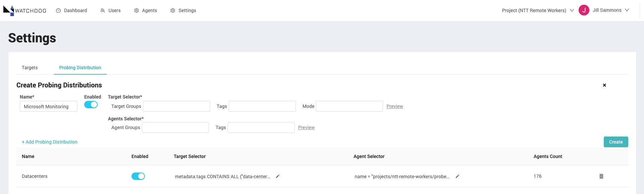The image size is (644, 194).
Task: Select the Probing Distribution tab
Action: [x=80, y=68]
